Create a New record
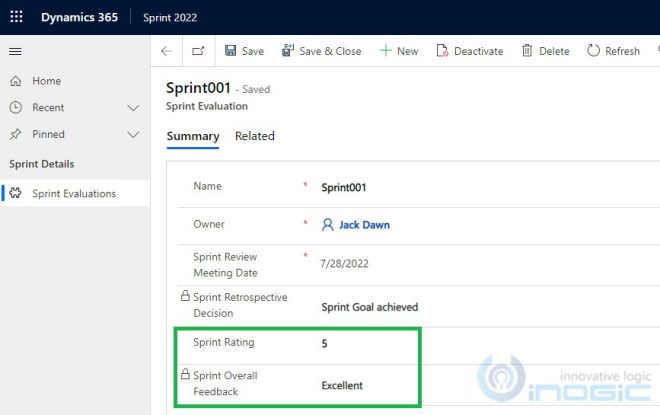Viewport: 660px width, 415px height. 398,51
